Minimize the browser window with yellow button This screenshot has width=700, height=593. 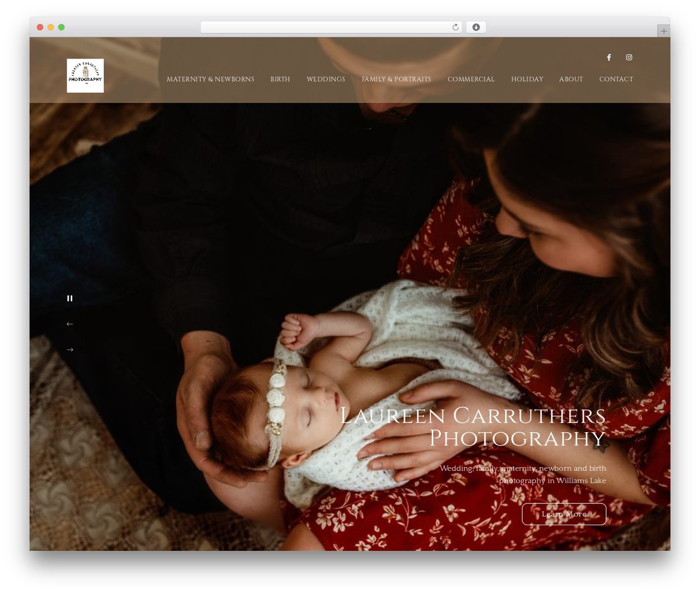(x=50, y=27)
